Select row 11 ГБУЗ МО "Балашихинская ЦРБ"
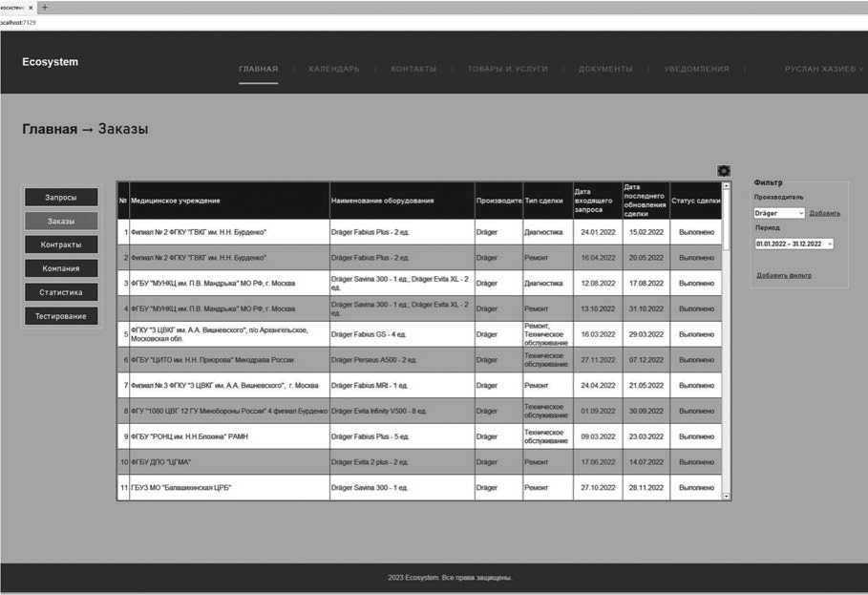The image size is (868, 595). [229, 488]
